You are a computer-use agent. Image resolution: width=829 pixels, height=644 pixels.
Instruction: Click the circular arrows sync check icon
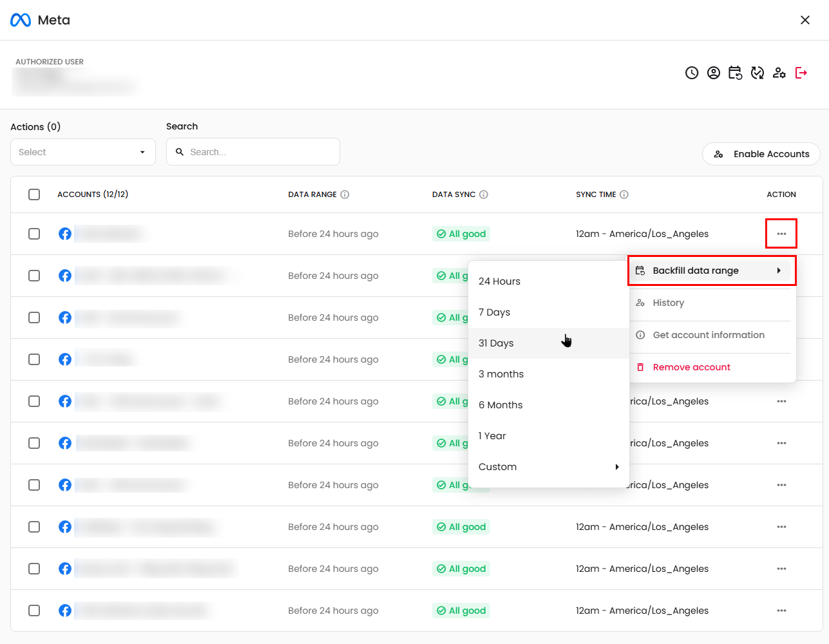[x=758, y=73]
